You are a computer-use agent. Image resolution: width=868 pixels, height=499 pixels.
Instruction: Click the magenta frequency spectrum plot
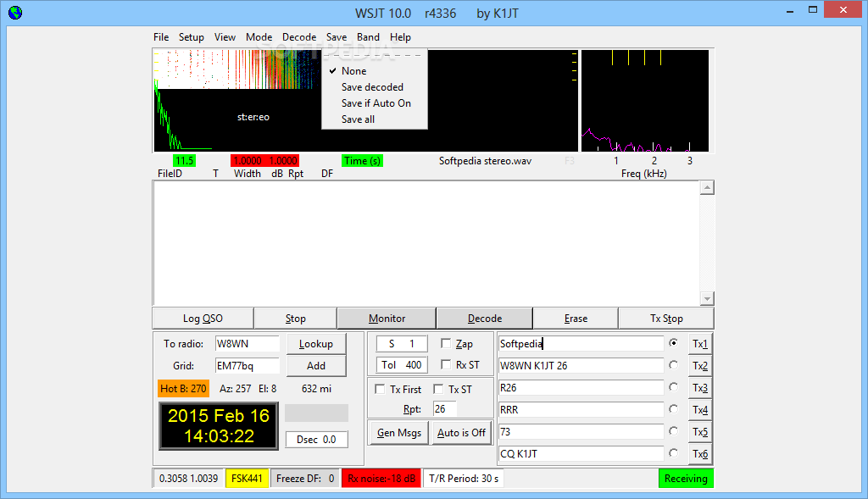click(644, 101)
